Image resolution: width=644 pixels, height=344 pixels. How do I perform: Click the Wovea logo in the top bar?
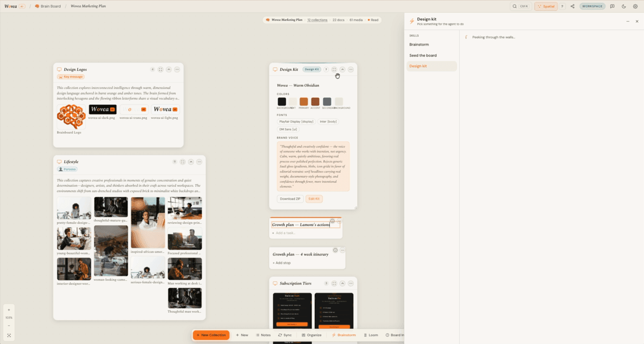click(11, 6)
